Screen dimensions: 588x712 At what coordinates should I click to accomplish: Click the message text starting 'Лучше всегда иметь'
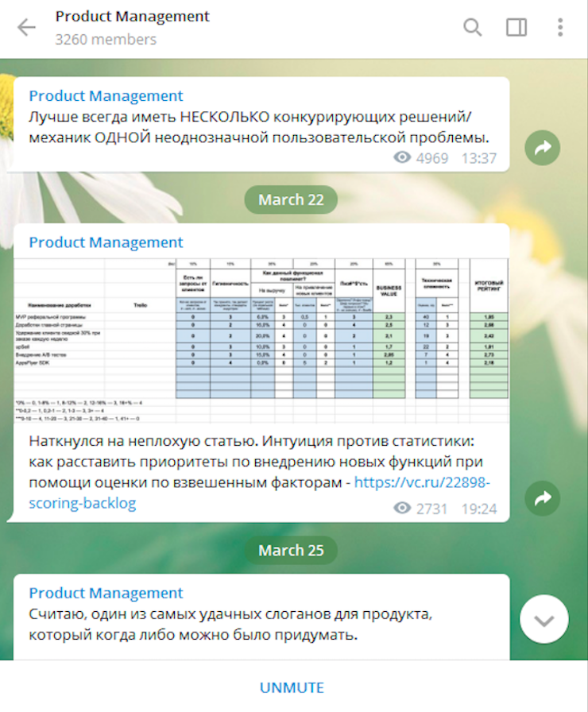pyautogui.click(x=259, y=127)
